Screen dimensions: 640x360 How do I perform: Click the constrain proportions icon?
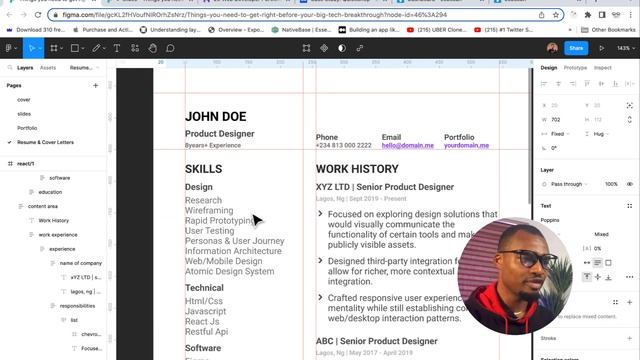pyautogui.click(x=629, y=120)
